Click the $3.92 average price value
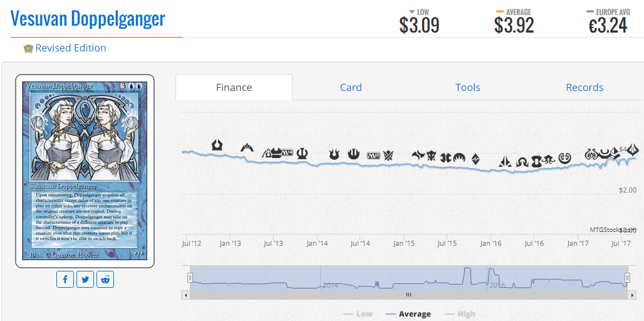Screen dimensions: 644x321 pyautogui.click(x=514, y=26)
